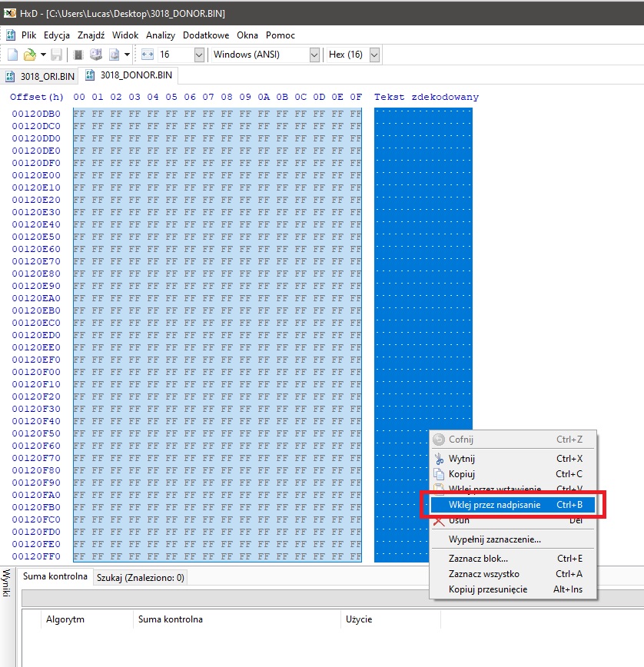Viewport: 644px width, 667px height.
Task: Open the Znajdź menu
Action: (x=91, y=35)
